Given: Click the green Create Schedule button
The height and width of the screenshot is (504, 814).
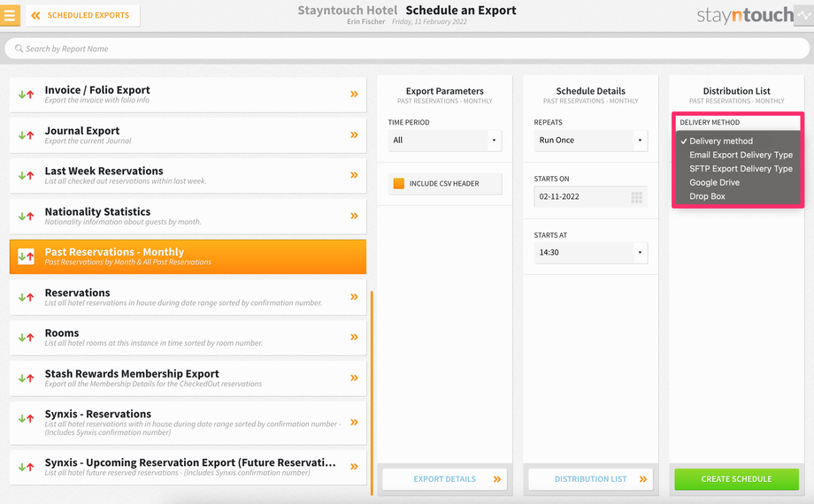Looking at the screenshot, I should (x=737, y=479).
